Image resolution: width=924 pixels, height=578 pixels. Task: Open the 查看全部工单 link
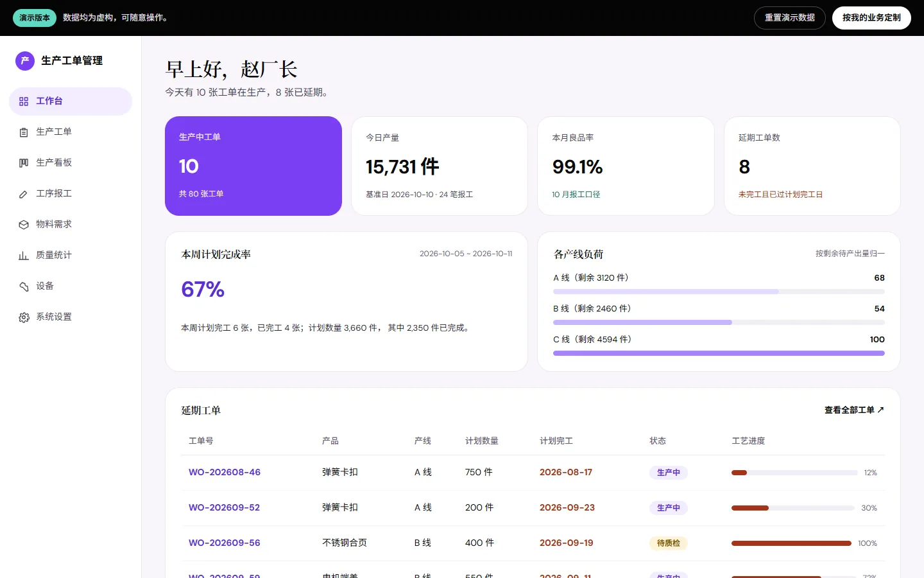[x=854, y=410]
